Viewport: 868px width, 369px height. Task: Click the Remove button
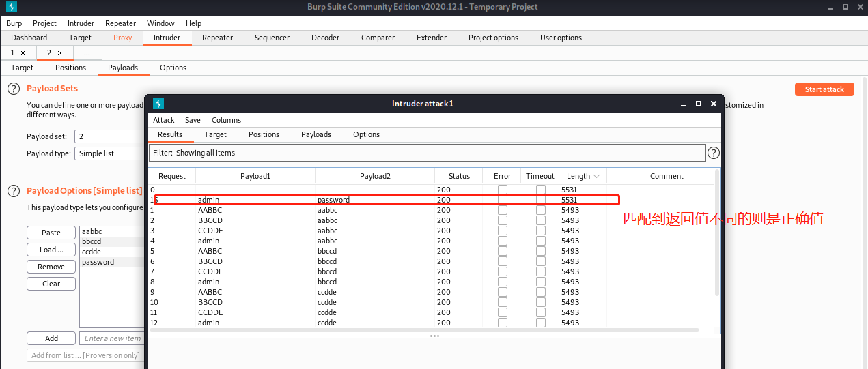pyautogui.click(x=51, y=267)
